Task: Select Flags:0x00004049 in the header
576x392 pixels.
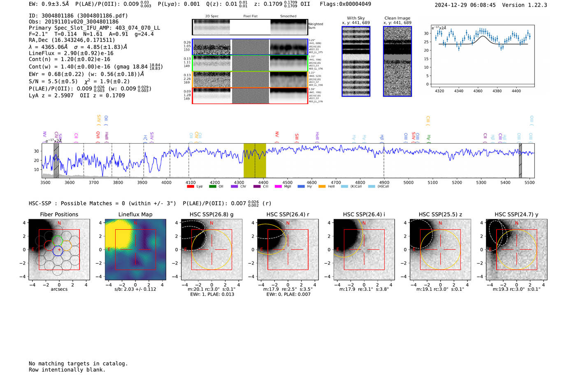Action: coord(345,4)
